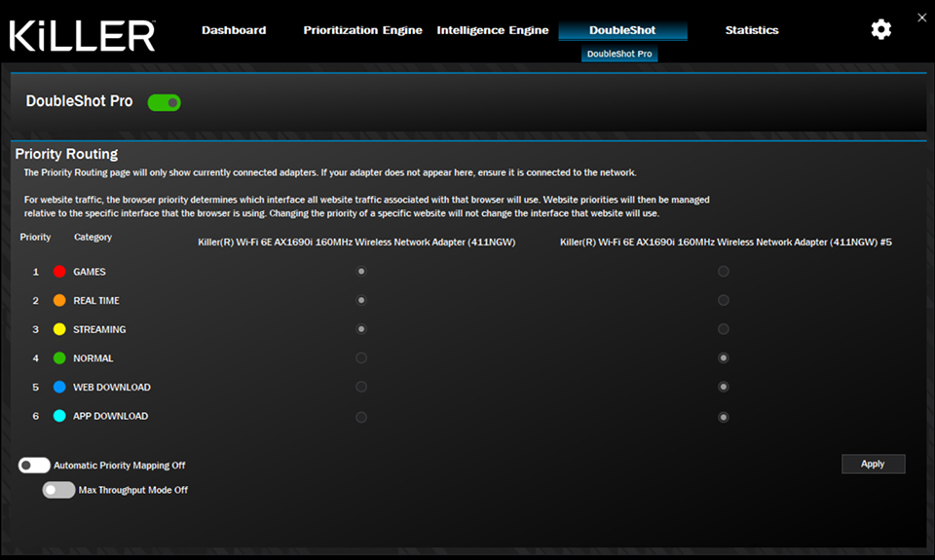Close the Killer window with X
The width and height of the screenshot is (935, 560).
(x=922, y=18)
